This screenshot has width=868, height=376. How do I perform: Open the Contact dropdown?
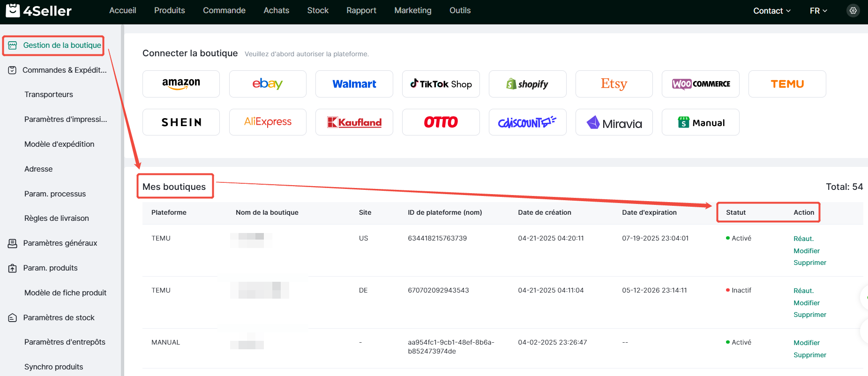[771, 11]
